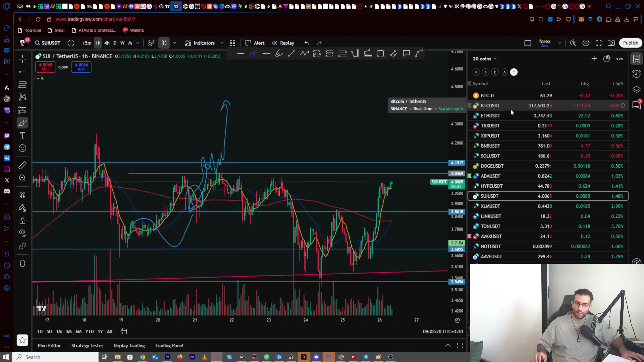Select the ETHUSDT watchlist row
This screenshot has width=644, height=362.
[x=548, y=116]
